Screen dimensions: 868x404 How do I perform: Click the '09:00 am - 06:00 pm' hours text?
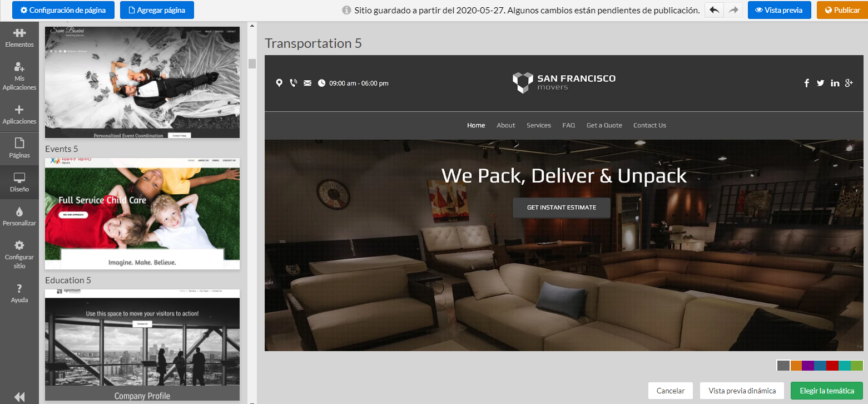359,83
